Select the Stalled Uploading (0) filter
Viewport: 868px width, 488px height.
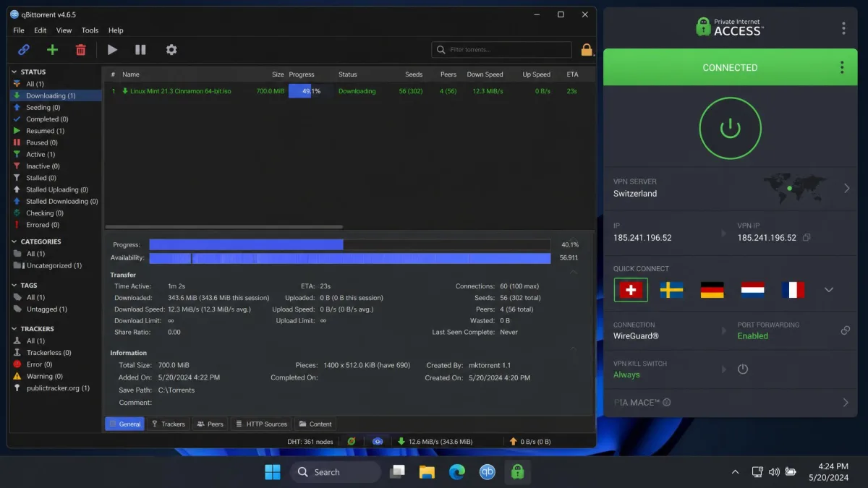(x=56, y=189)
